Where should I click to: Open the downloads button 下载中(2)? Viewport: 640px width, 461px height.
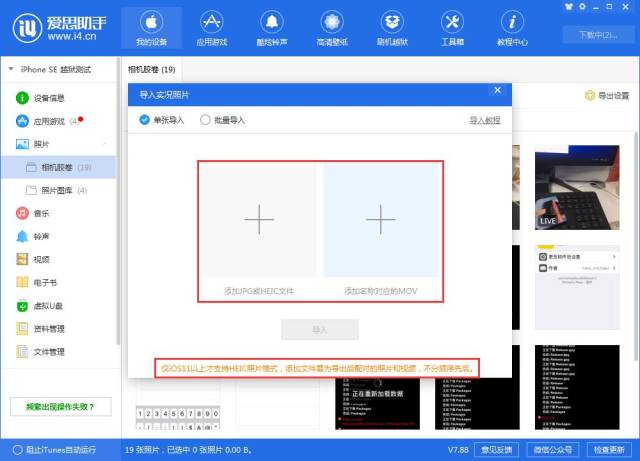coord(598,35)
